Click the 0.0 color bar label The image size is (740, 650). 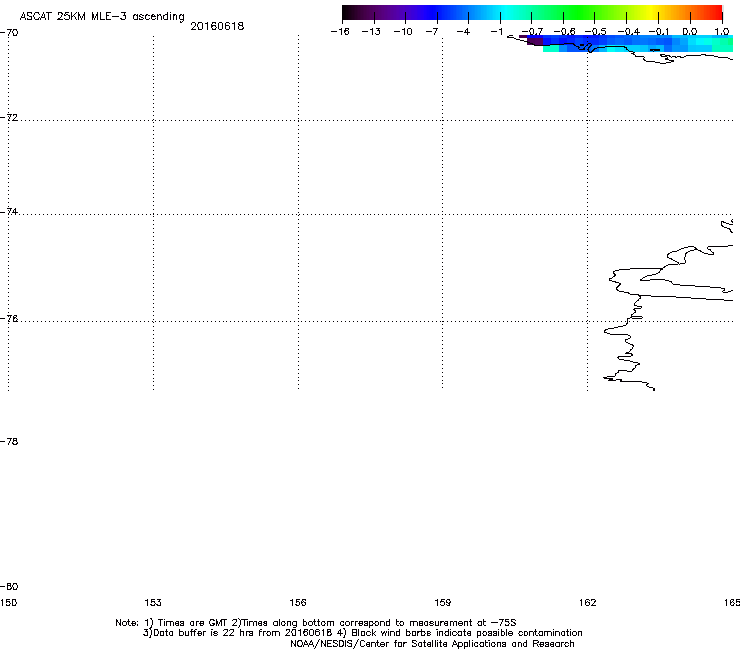(x=690, y=32)
